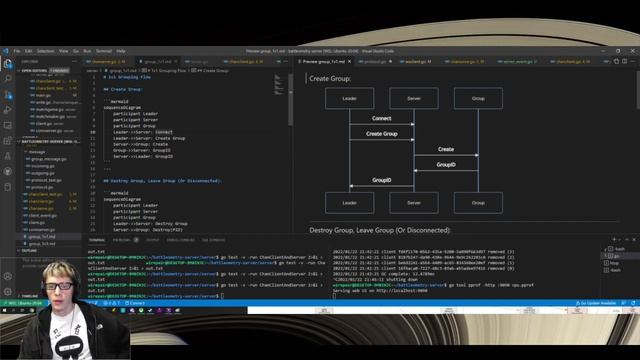
Task: Open the Windows Start menu
Action: coord(4,311)
